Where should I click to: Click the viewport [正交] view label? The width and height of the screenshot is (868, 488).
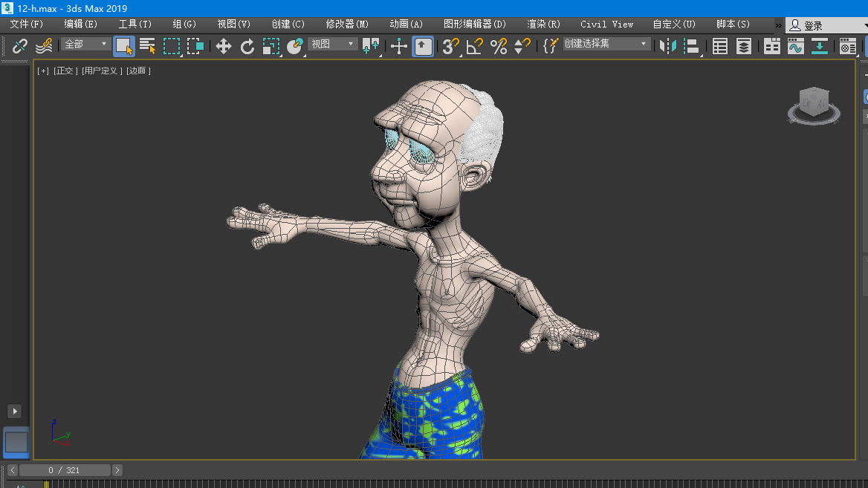point(65,71)
